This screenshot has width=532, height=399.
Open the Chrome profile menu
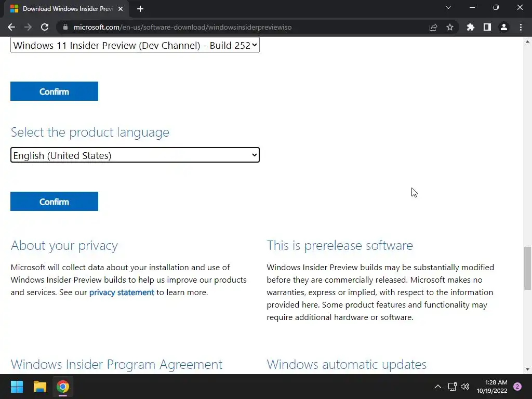click(504, 27)
